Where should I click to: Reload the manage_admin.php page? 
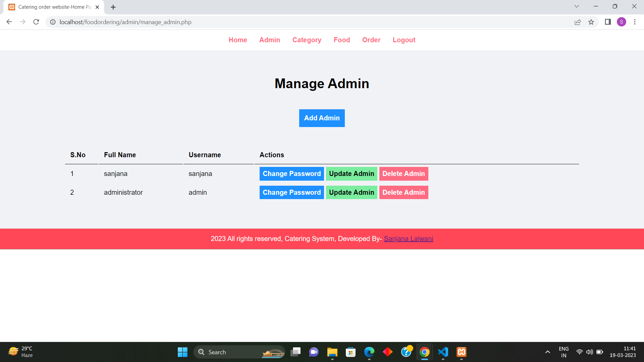click(36, 22)
